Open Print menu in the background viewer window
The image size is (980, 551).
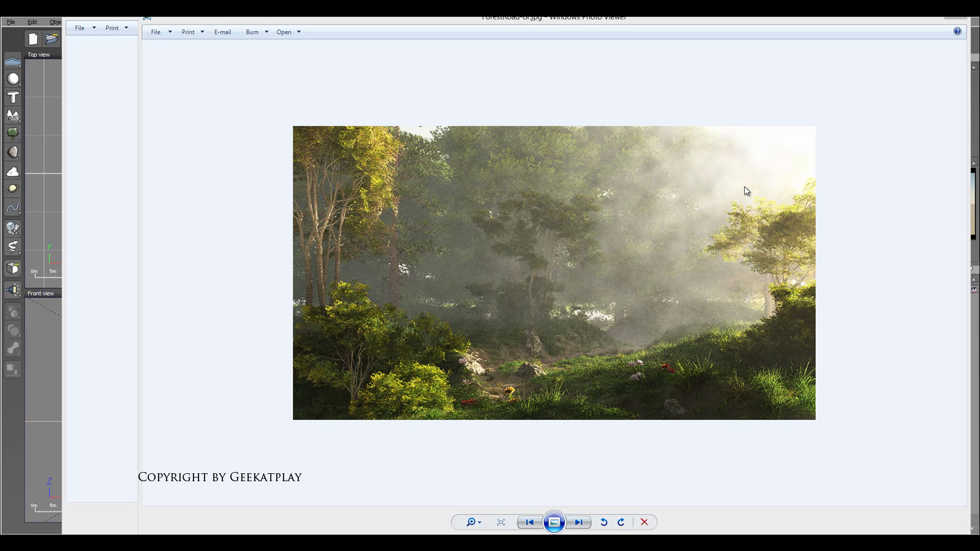tap(116, 28)
